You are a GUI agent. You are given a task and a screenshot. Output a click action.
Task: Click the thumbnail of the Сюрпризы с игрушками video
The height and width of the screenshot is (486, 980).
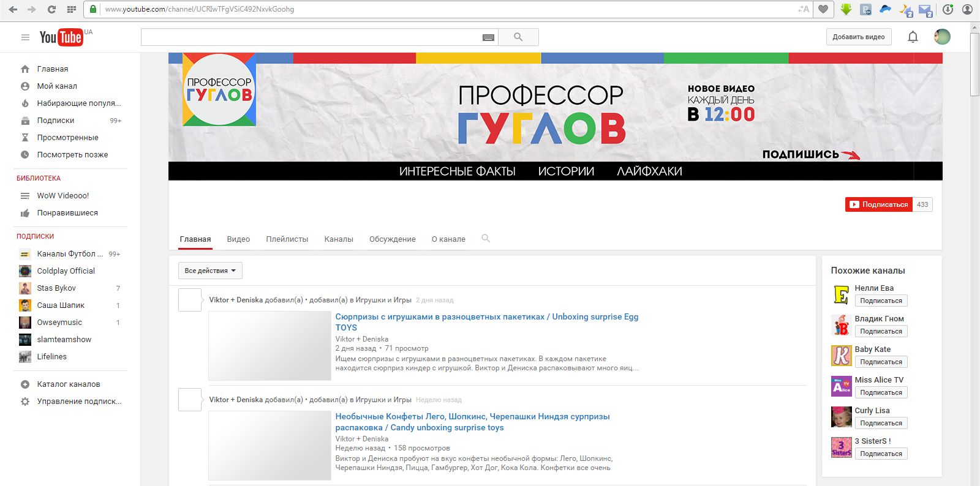[x=270, y=346]
